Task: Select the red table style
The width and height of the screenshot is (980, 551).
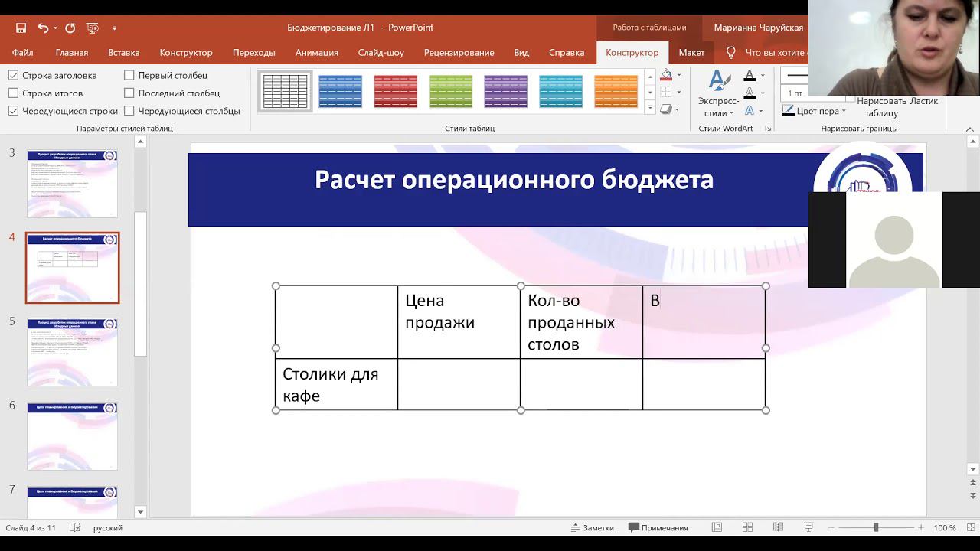Action: pyautogui.click(x=396, y=91)
